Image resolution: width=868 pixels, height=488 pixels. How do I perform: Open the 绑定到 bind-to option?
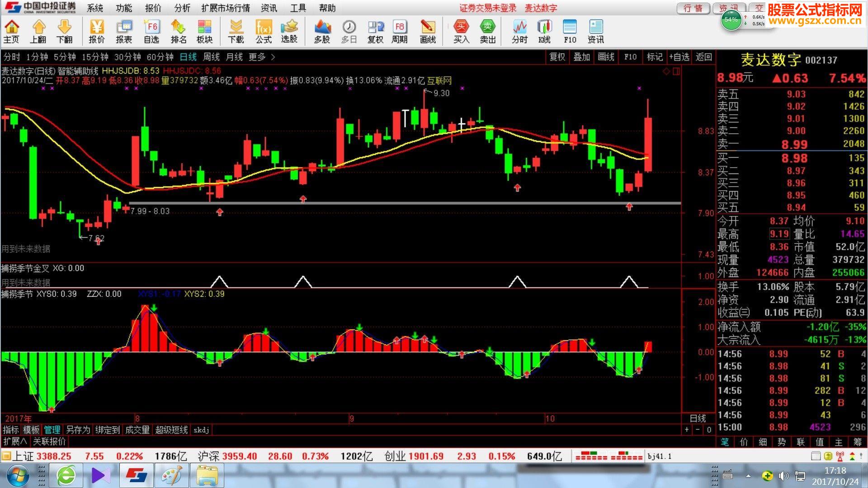tap(107, 430)
